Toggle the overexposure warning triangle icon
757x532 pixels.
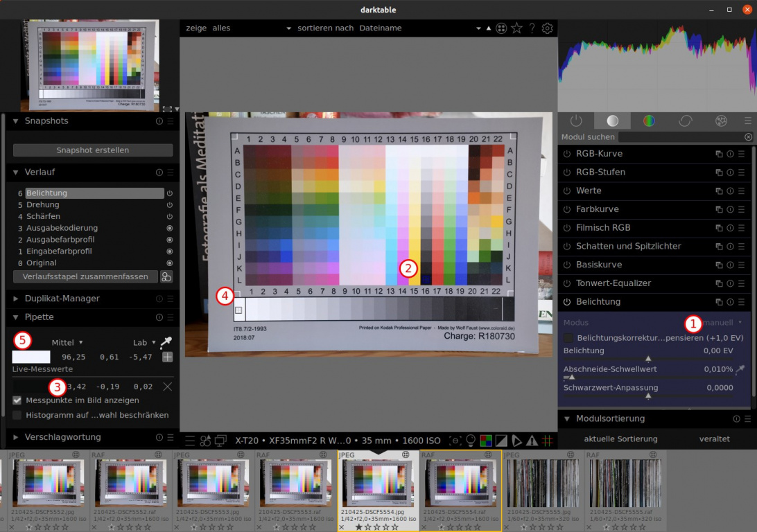(532, 440)
